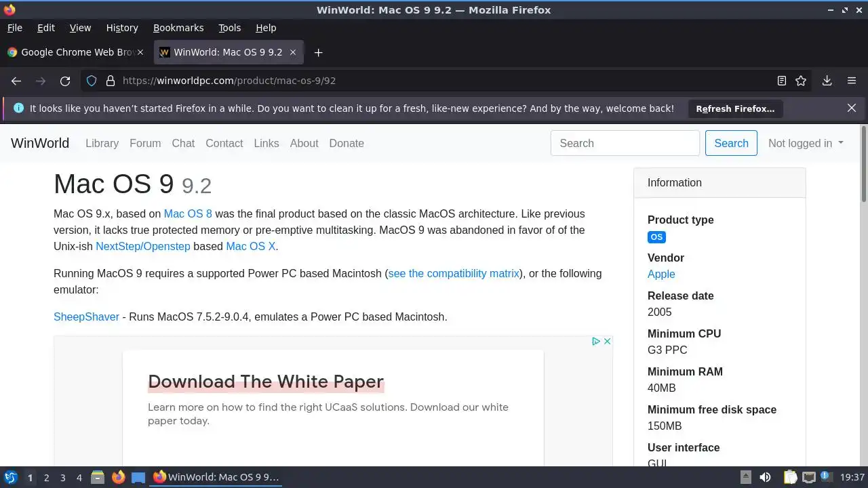Screen dimensions: 868x488
Task: Open a new tab with plus icon
Action: tap(318, 52)
